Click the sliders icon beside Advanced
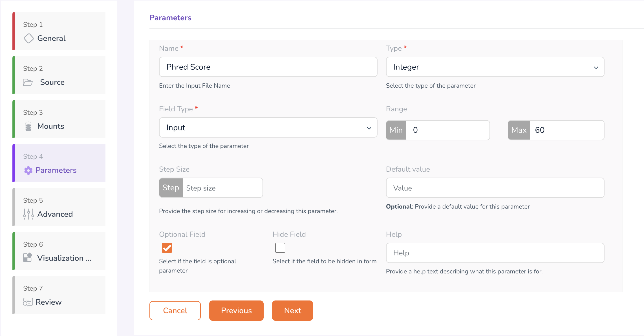The height and width of the screenshot is (336, 644). pos(28,214)
